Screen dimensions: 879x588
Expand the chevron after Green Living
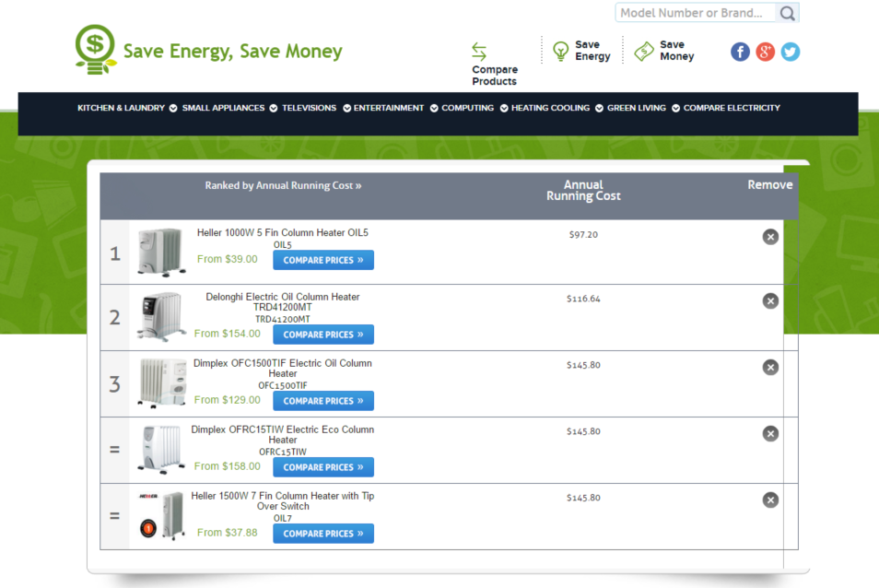[x=675, y=108]
